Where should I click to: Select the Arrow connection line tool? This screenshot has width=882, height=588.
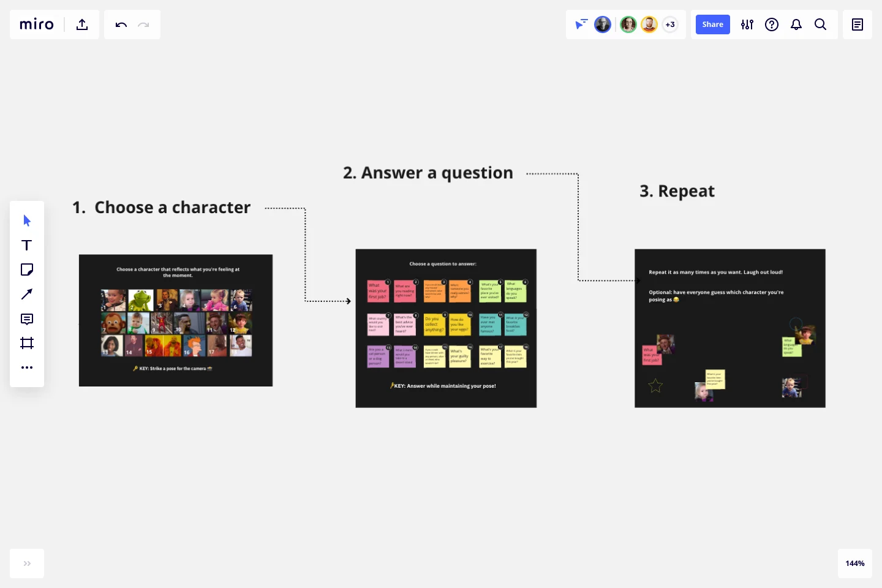[x=27, y=294]
